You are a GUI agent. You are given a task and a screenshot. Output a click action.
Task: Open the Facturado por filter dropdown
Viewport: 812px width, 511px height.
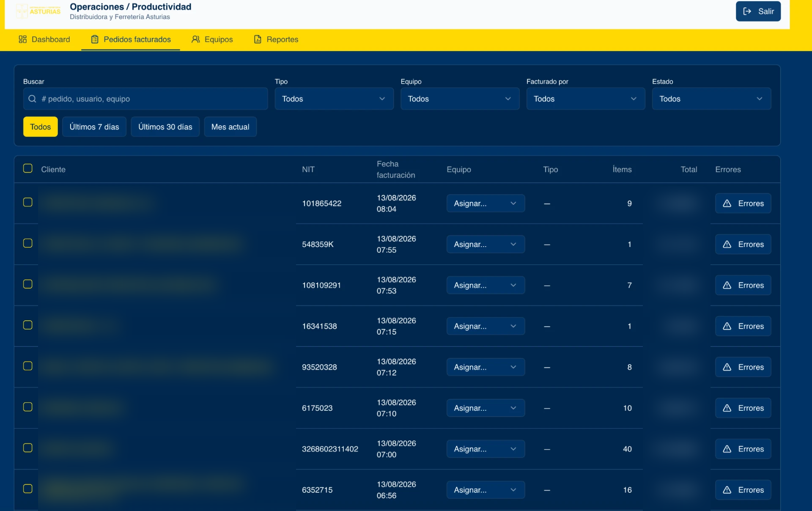(586, 99)
